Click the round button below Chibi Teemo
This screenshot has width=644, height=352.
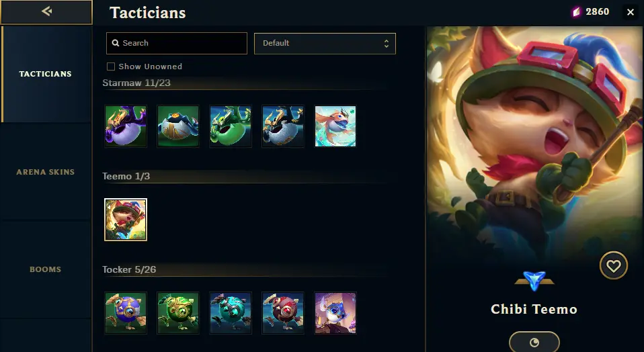coord(534,342)
